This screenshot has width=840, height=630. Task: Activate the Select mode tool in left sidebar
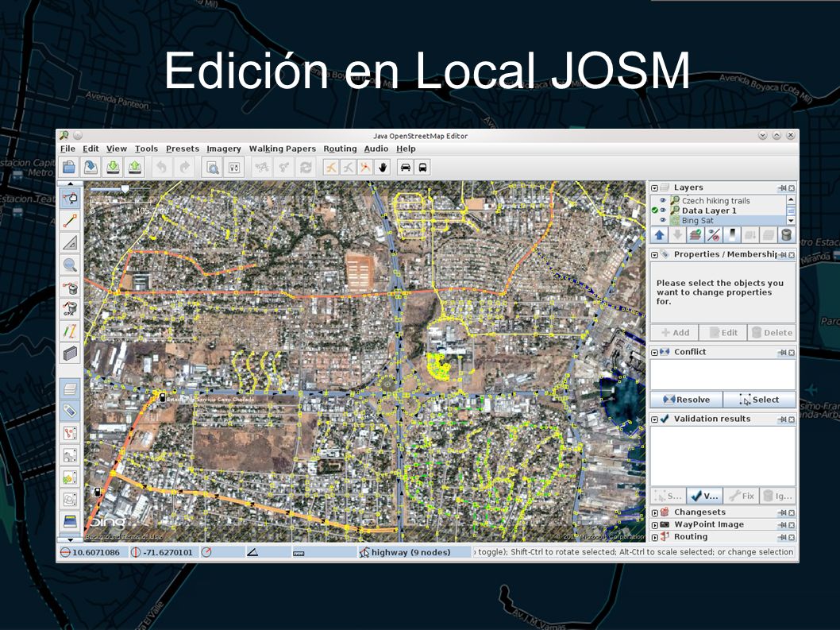tap(70, 199)
